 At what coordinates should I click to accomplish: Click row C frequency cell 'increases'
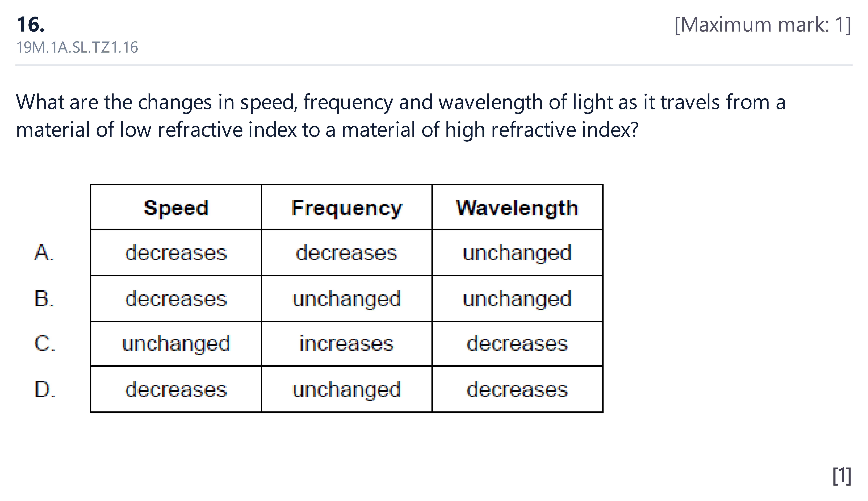347,343
